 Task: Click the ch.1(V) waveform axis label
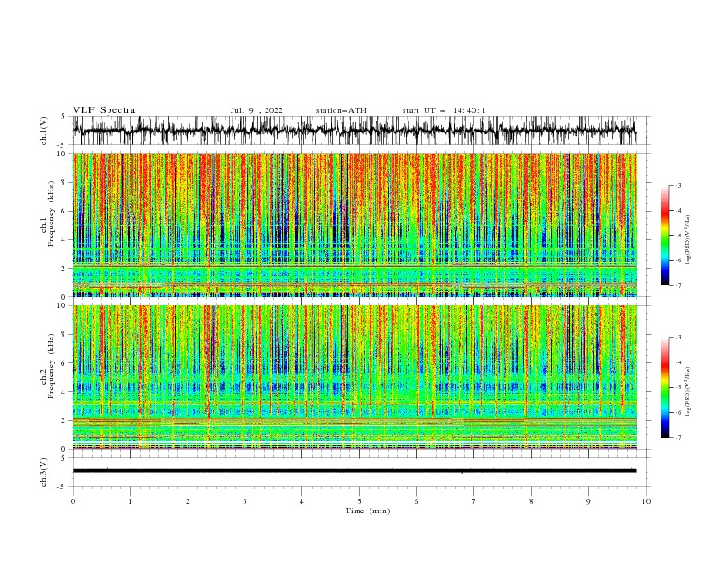pyautogui.click(x=44, y=131)
